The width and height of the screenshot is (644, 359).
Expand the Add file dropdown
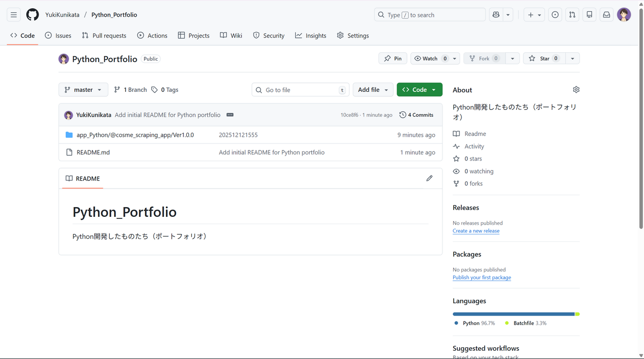click(x=373, y=90)
